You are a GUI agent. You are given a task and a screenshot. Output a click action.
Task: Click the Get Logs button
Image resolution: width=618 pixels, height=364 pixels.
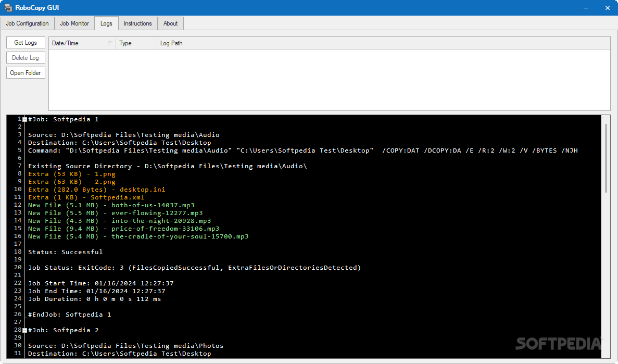[26, 43]
